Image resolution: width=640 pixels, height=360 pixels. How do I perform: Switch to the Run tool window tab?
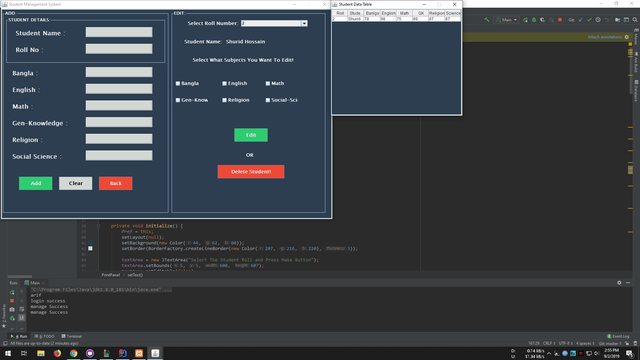click(19, 336)
